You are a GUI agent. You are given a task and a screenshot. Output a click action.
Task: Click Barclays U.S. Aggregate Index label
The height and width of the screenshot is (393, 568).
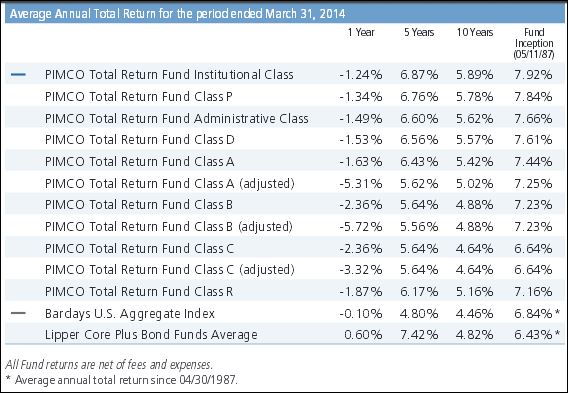[x=130, y=313]
